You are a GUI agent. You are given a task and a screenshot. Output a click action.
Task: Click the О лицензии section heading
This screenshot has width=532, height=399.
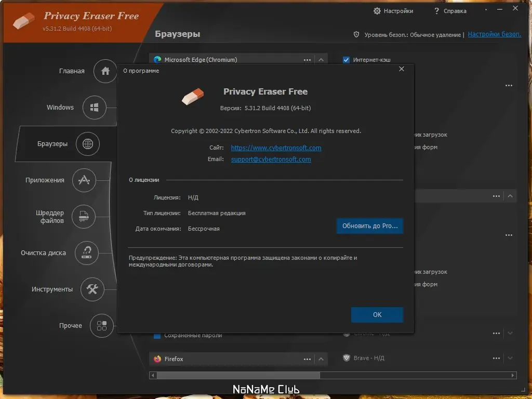[x=144, y=180]
